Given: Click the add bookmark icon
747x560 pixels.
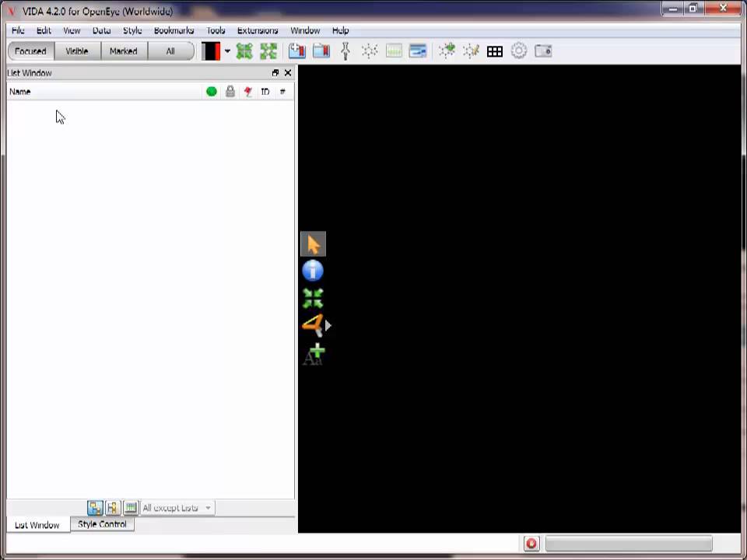Looking at the screenshot, I should pyautogui.click(x=296, y=51).
